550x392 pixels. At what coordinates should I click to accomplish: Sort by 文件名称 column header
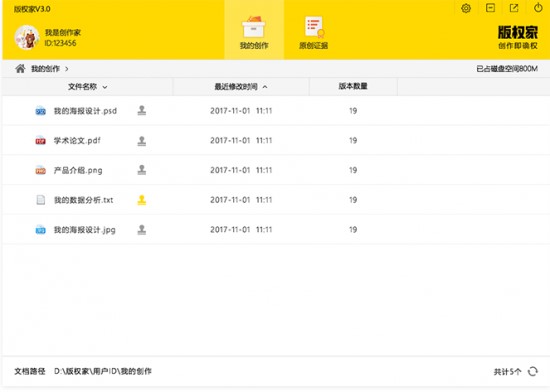coord(87,87)
